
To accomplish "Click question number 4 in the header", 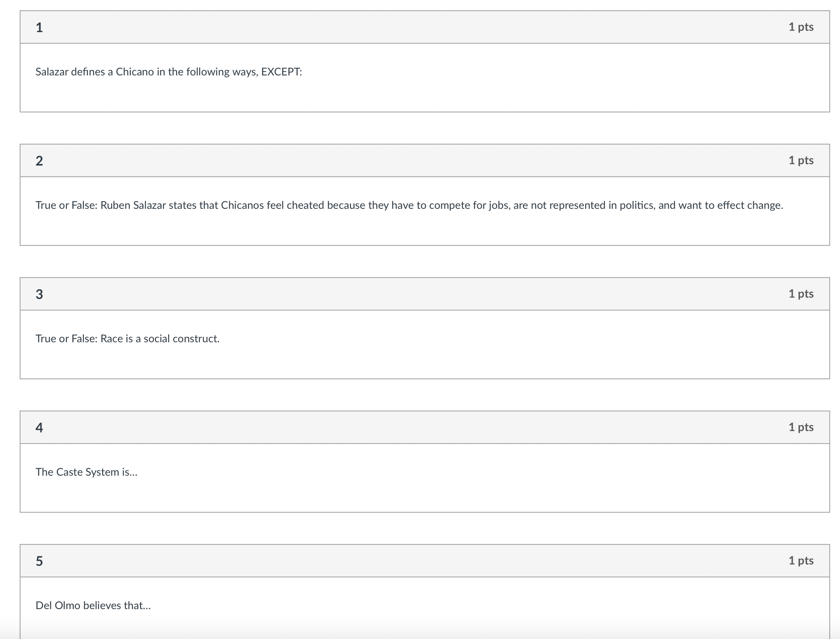I will tap(39, 428).
